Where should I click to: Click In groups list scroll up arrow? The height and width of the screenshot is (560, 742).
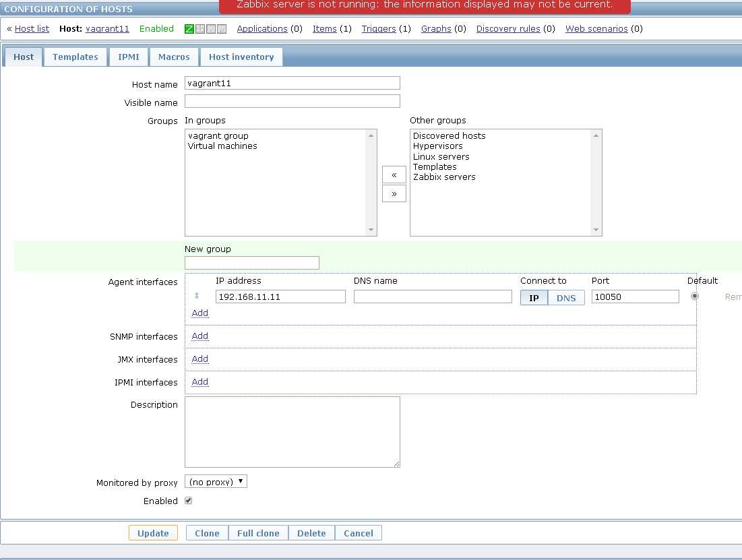(371, 135)
